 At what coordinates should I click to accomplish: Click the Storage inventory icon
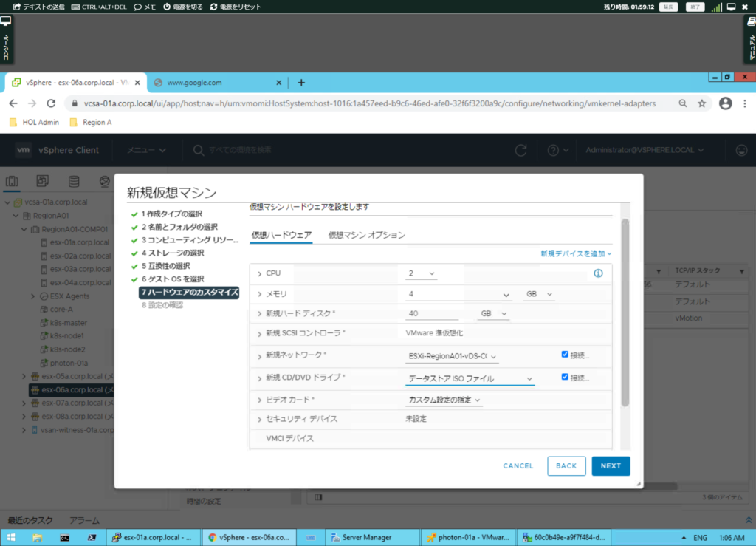tap(73, 180)
